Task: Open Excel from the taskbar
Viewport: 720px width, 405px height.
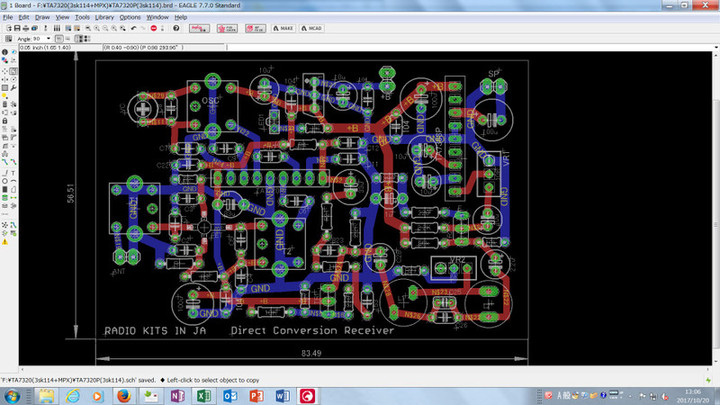Action: tap(204, 396)
